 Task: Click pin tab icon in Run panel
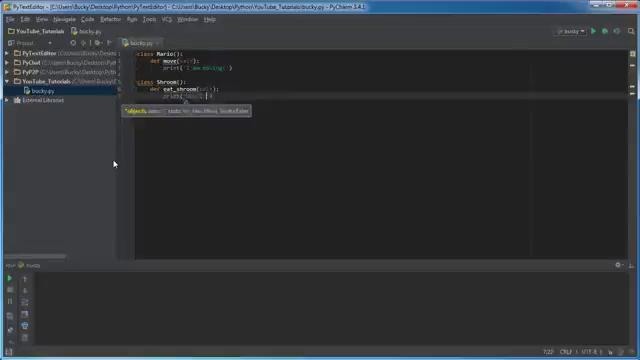(10, 330)
